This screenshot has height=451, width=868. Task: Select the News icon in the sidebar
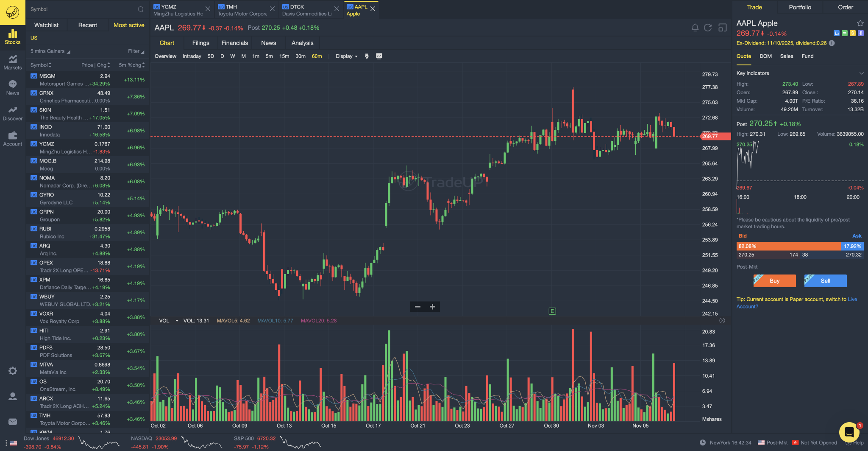pyautogui.click(x=12, y=88)
